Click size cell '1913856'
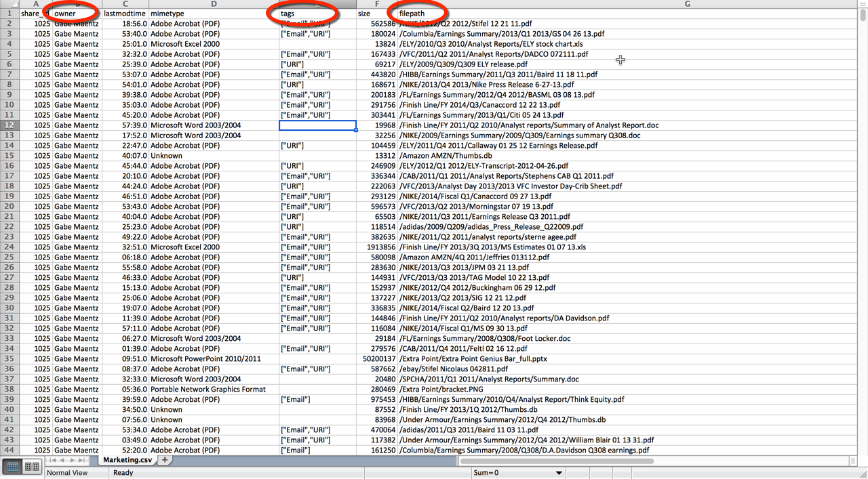 (x=377, y=247)
